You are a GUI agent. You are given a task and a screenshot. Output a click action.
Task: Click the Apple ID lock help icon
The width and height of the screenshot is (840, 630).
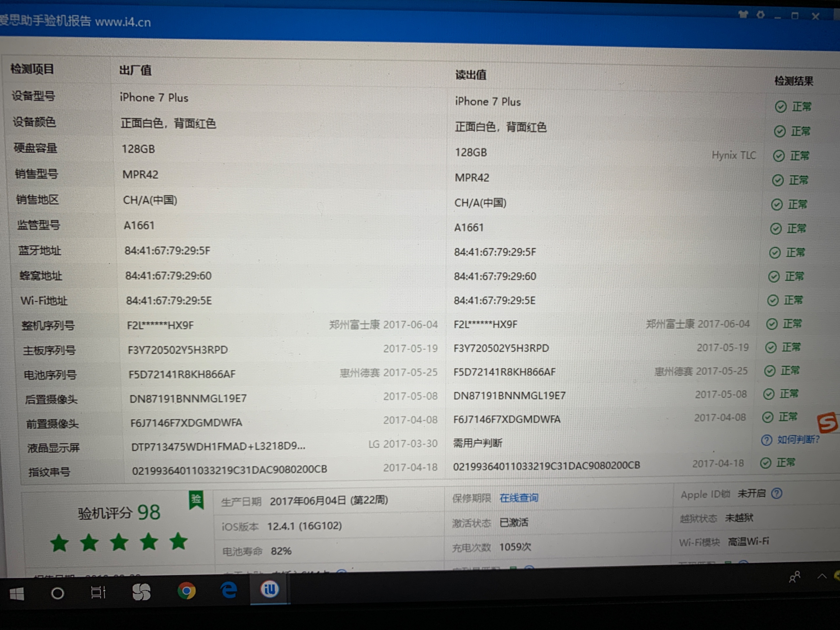(x=777, y=493)
